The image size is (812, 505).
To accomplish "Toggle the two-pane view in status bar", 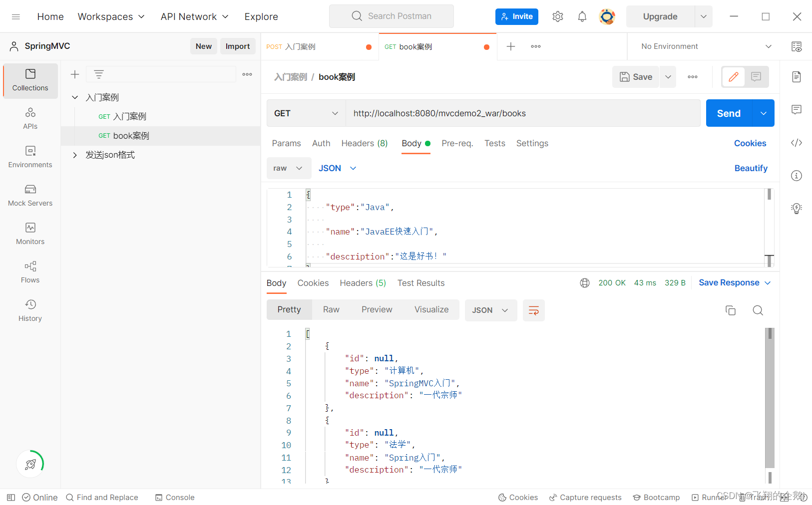I will [x=784, y=498].
